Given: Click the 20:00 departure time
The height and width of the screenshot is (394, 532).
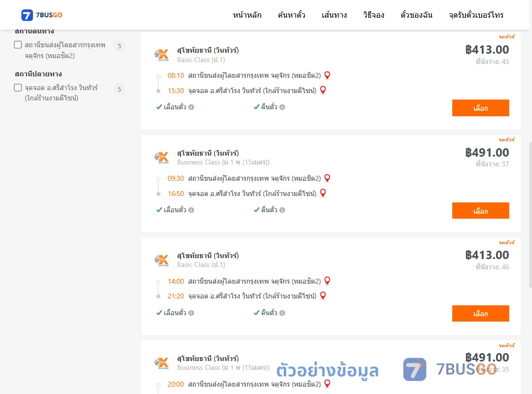Looking at the screenshot, I should 176,384.
